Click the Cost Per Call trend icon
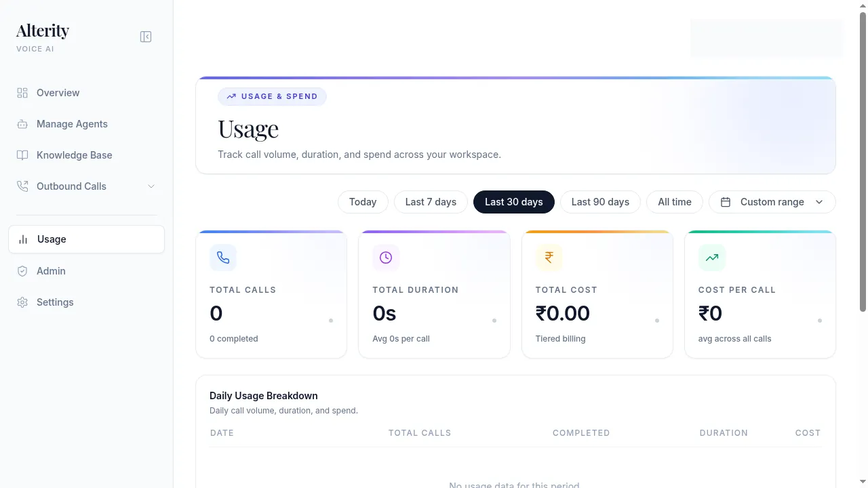Viewport: 868px width, 488px height. tap(711, 258)
